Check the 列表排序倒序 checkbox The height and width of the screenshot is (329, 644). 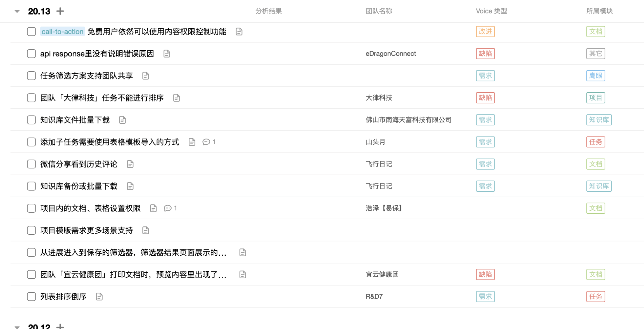click(32, 297)
